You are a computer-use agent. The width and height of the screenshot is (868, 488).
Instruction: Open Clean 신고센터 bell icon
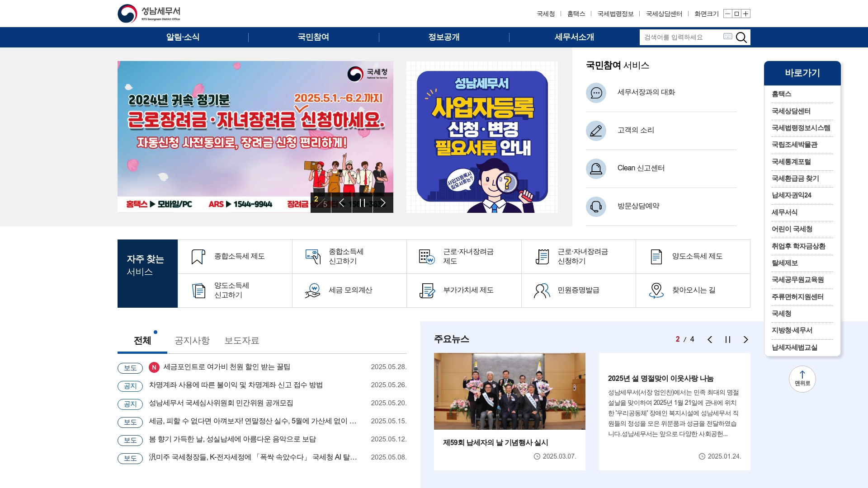[596, 169]
